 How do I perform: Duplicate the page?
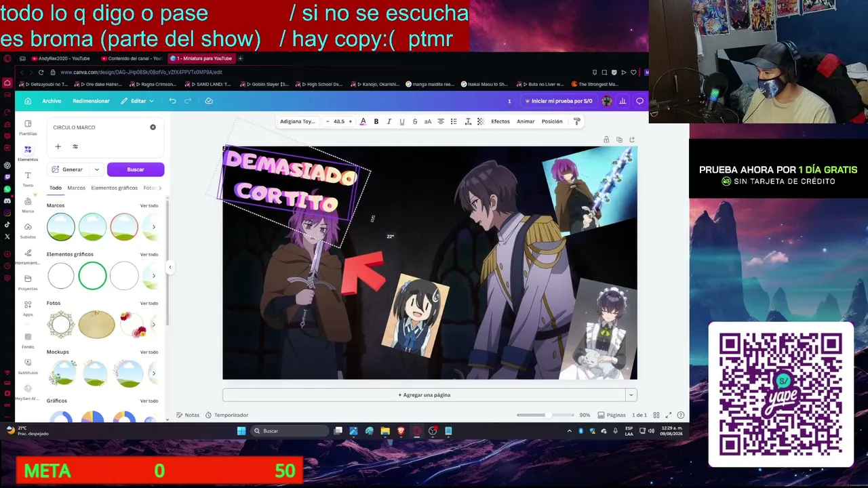pyautogui.click(x=619, y=140)
